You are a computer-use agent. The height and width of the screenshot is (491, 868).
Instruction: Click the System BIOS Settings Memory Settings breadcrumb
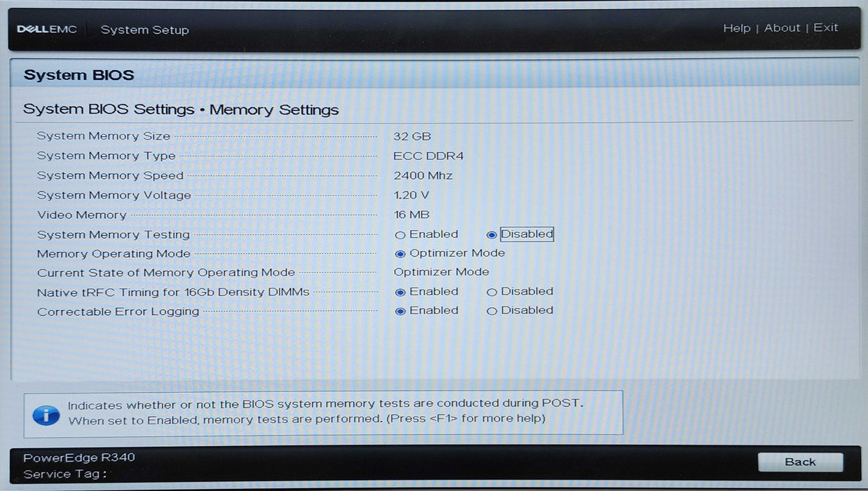pyautogui.click(x=181, y=110)
